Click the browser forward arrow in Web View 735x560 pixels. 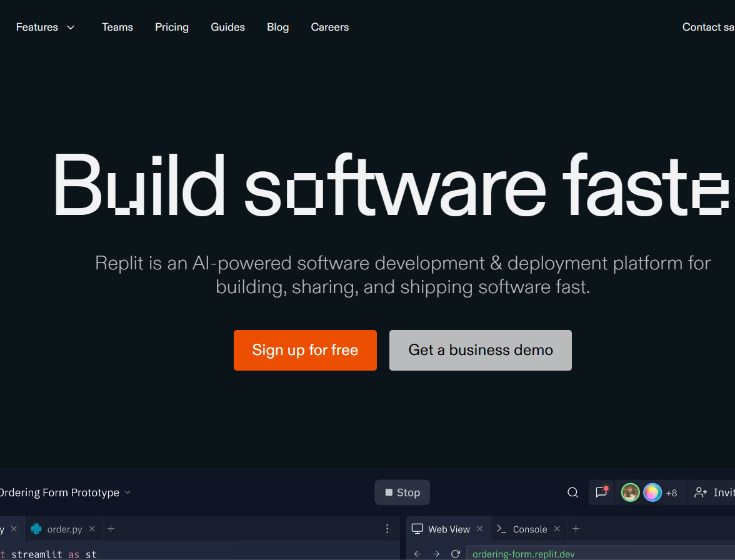click(436, 554)
